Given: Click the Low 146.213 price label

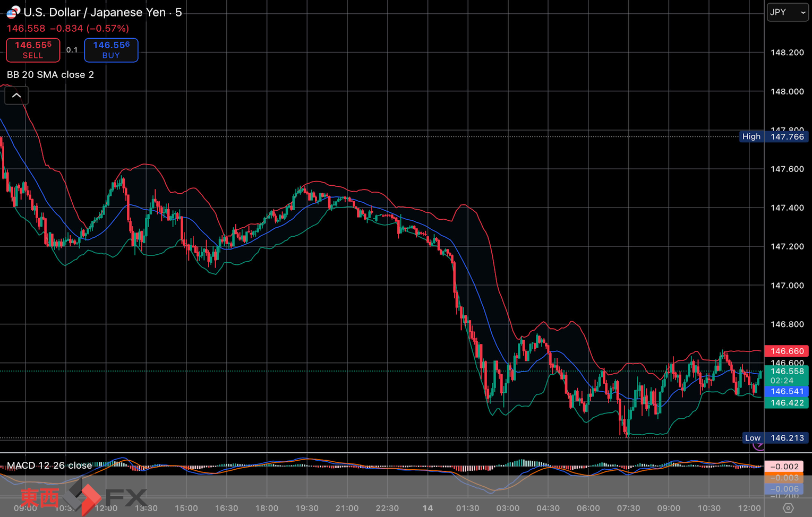Looking at the screenshot, I should [775, 438].
